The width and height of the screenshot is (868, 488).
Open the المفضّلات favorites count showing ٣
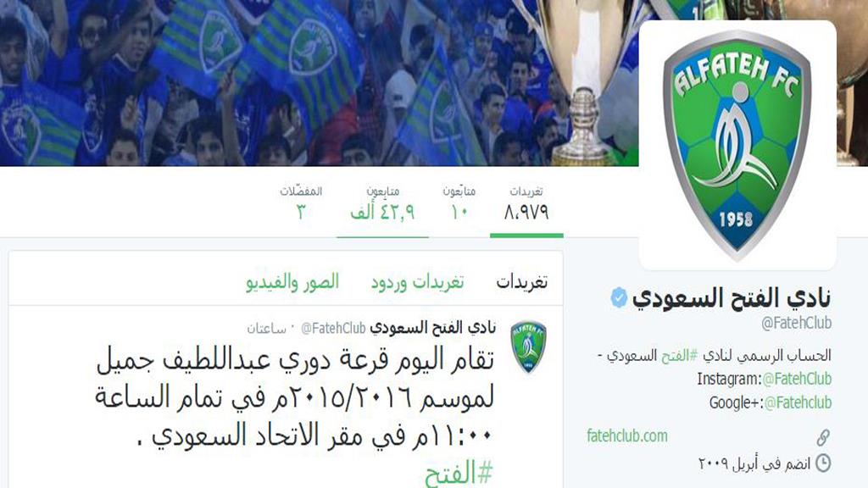pos(301,203)
